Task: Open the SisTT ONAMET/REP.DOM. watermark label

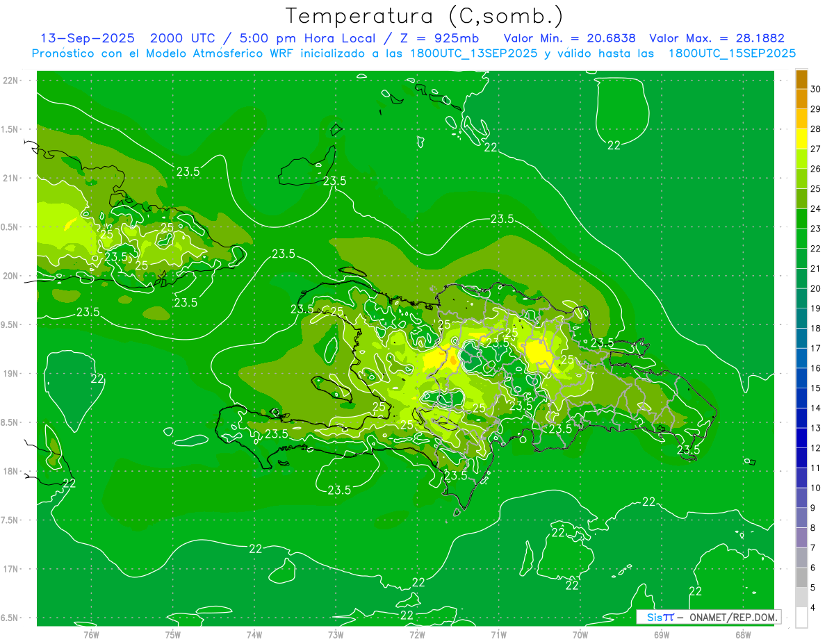Action: click(x=708, y=617)
